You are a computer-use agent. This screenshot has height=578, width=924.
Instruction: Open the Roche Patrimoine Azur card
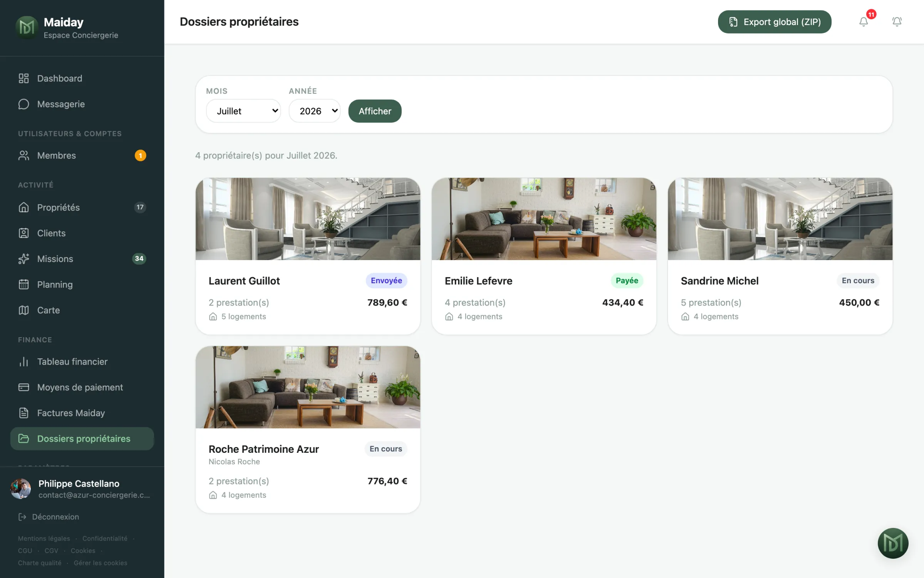point(308,429)
